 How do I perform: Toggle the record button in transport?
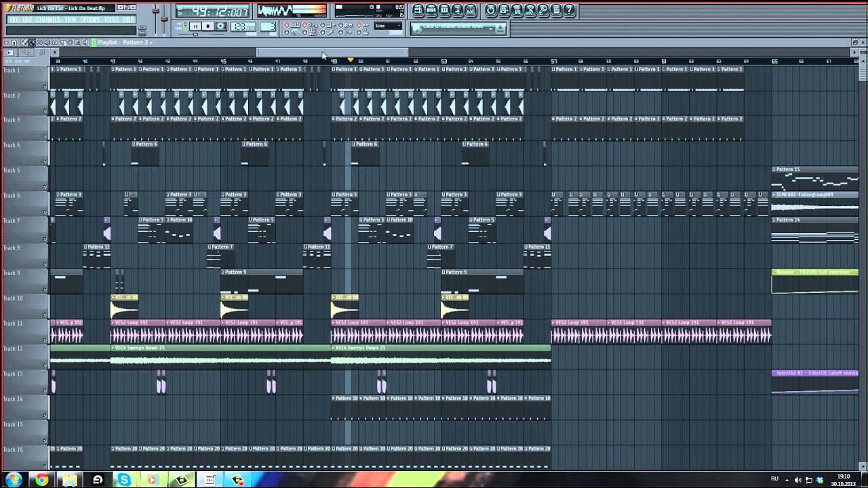coord(220,26)
